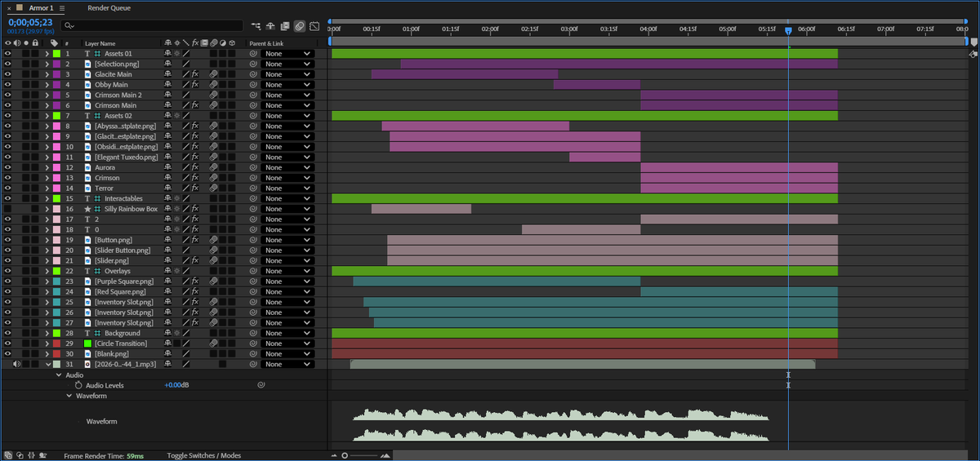The image size is (980, 461).
Task: Click the Lock column header icon
Action: point(35,43)
